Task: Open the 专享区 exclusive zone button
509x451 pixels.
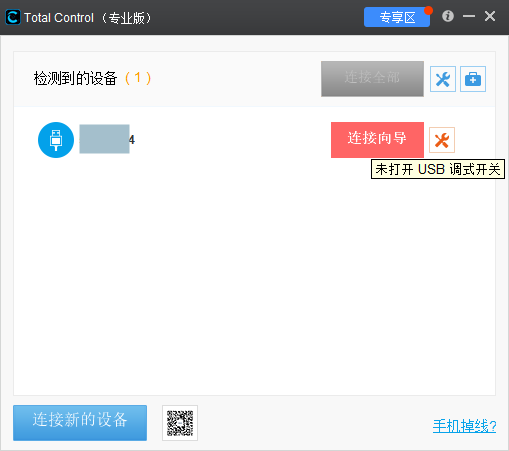Action: coord(397,17)
